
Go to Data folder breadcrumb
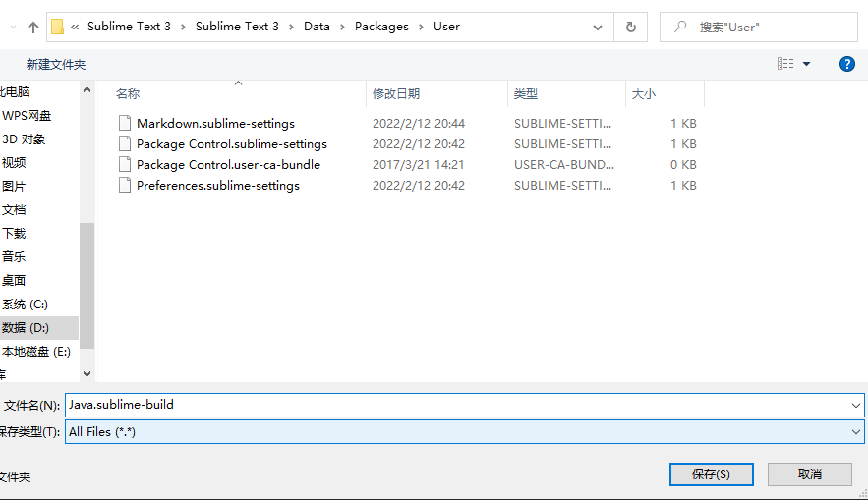(x=317, y=27)
